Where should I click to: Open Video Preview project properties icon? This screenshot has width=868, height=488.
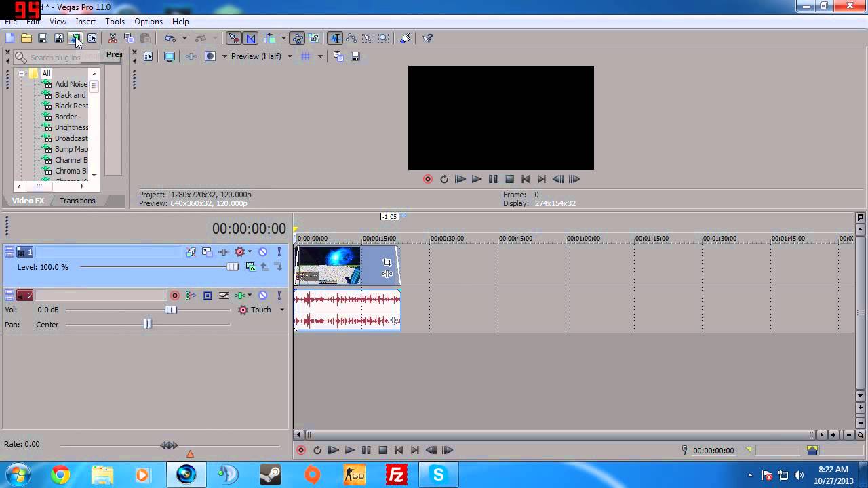149,56
